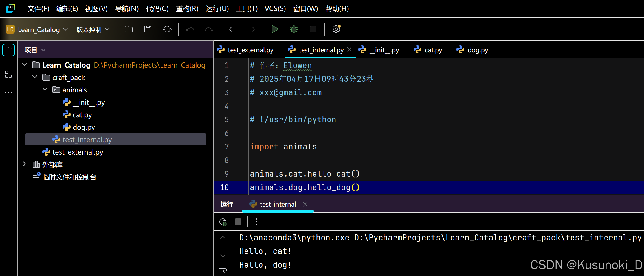
Task: Open the 编辑(E) menu
Action: tap(67, 9)
